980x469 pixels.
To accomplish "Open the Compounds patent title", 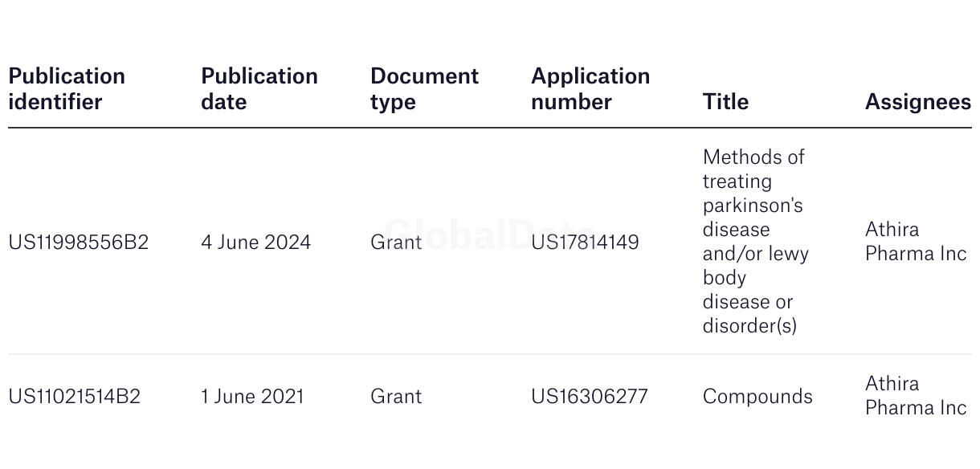I will pos(757,396).
